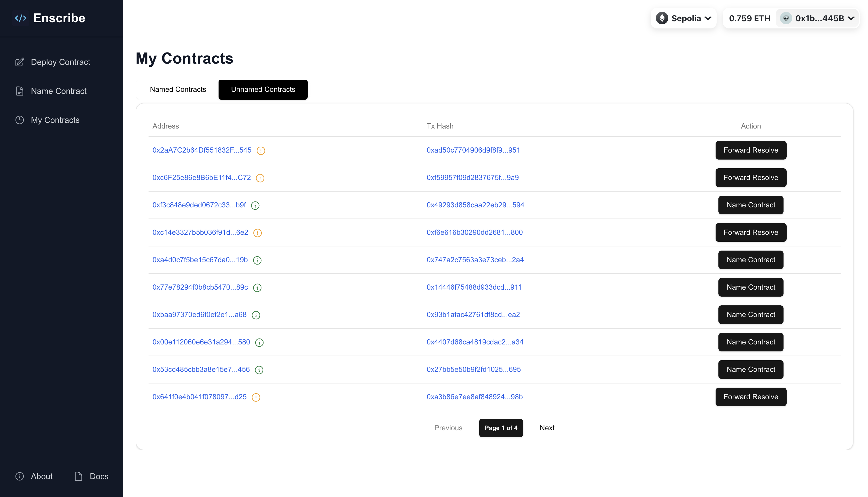The width and height of the screenshot is (868, 497).
Task: Open address 0x00e112060e6e31a294...580
Action: (x=201, y=342)
